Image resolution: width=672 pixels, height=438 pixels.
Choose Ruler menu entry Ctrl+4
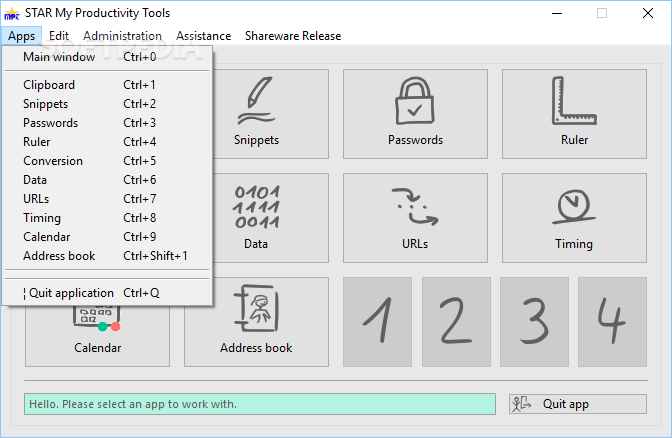coord(107,142)
